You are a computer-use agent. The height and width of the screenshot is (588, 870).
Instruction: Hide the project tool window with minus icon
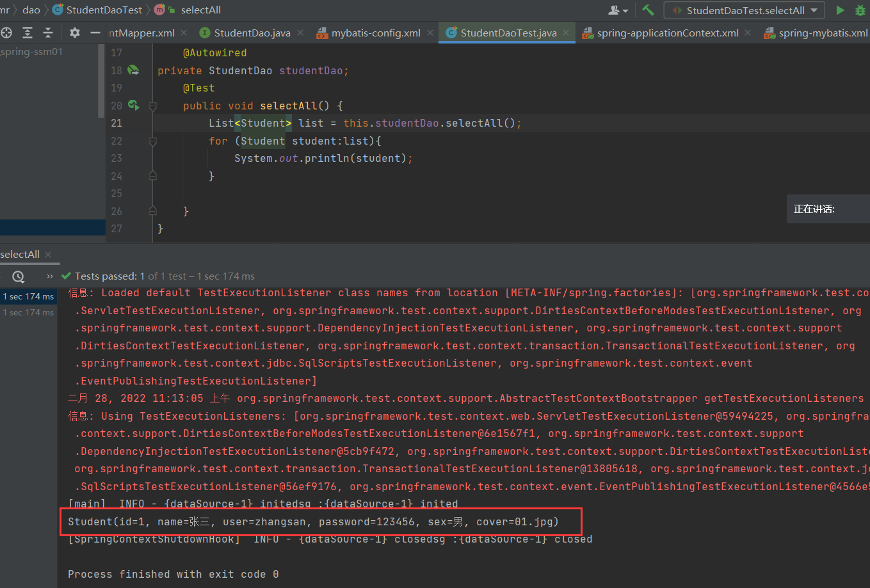pyautogui.click(x=94, y=33)
